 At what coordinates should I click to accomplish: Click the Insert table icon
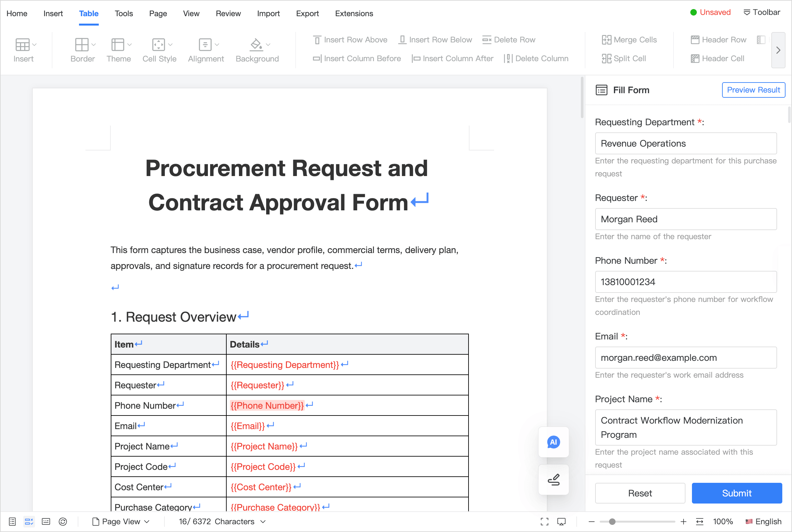point(22,44)
